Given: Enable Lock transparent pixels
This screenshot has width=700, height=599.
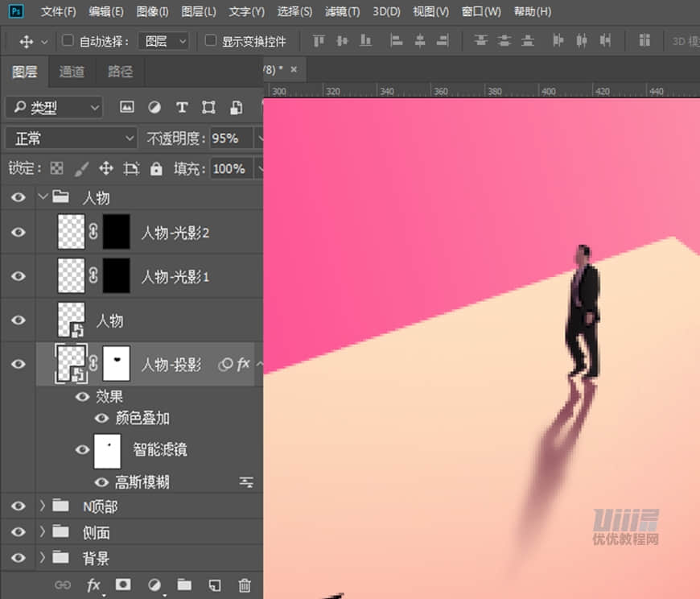Looking at the screenshot, I should 56,168.
